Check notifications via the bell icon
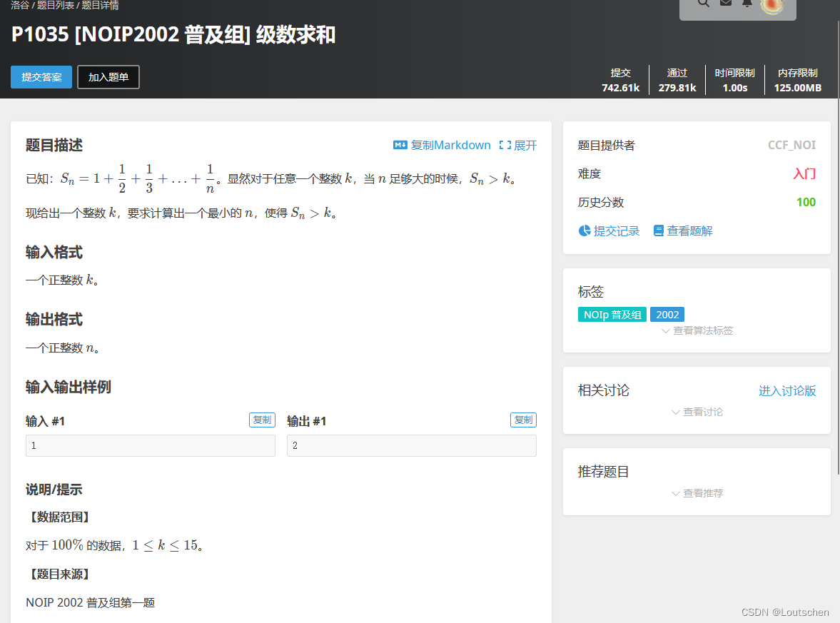The image size is (840, 623). (746, 4)
